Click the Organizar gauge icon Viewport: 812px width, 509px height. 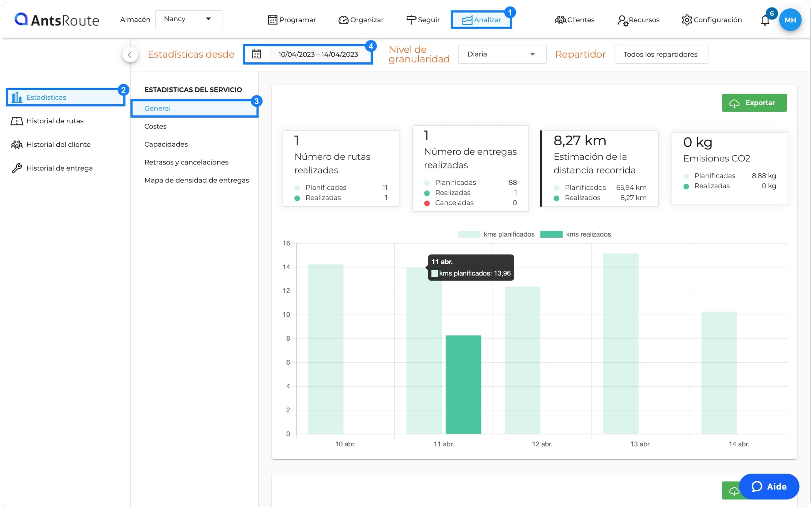click(343, 20)
